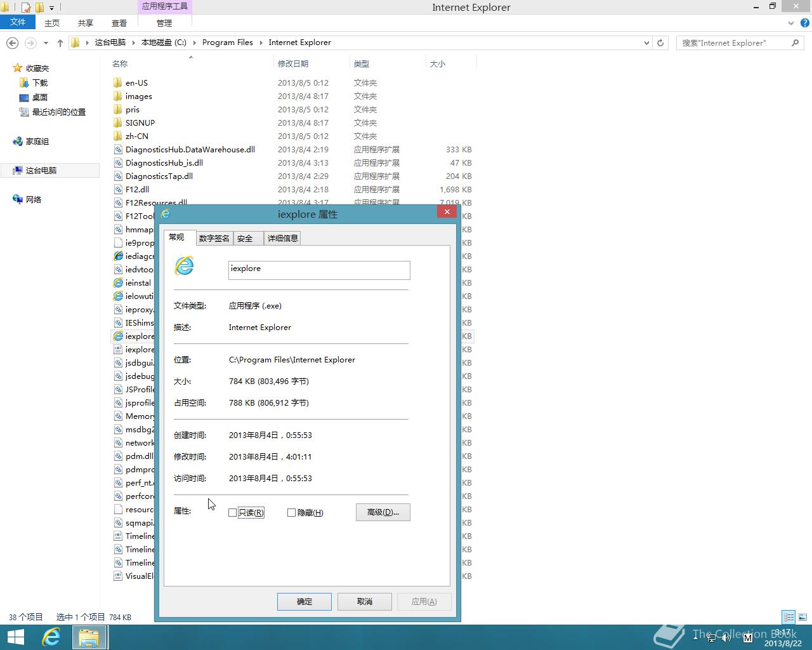Viewport: 812px width, 650px height.
Task: Click the IME 'M' indicator in tray
Action: pyautogui.click(x=747, y=637)
